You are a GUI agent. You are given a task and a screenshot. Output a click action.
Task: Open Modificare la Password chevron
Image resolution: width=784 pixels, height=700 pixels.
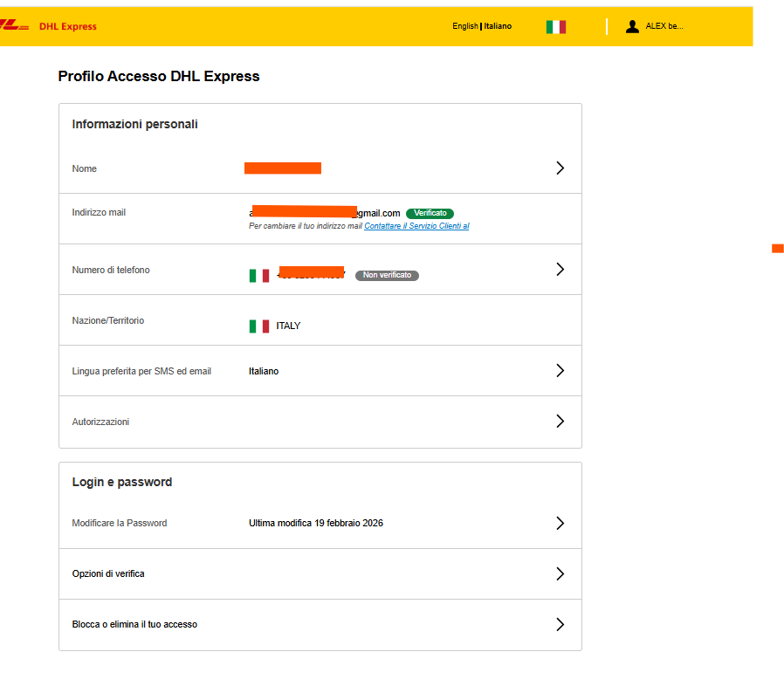(x=560, y=523)
